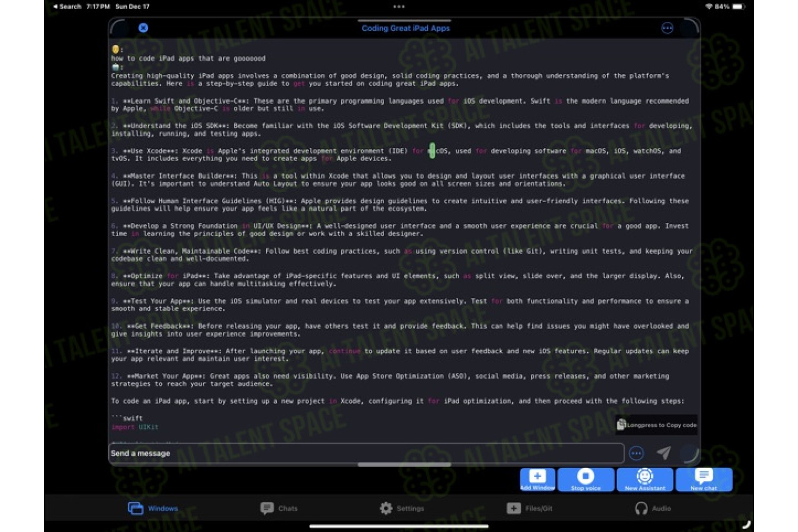Click the Coding Great iPad Apps title

pyautogui.click(x=406, y=28)
